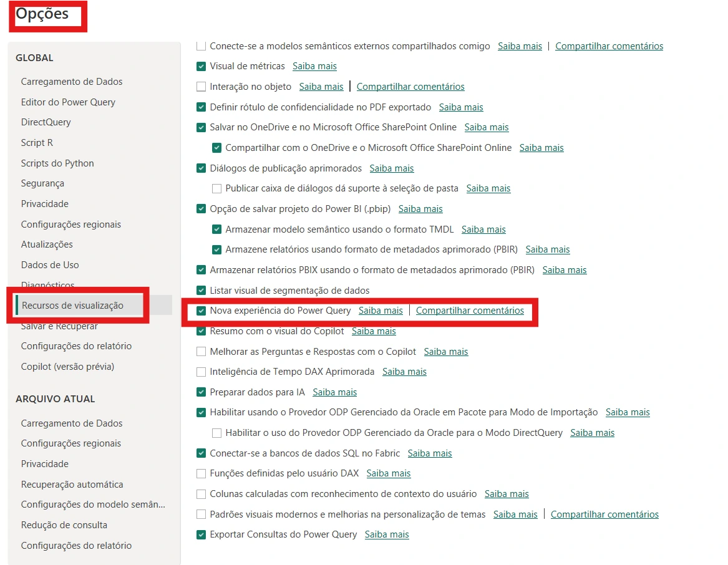Open global Configurações do relatório
This screenshot has width=728, height=565.
click(76, 346)
